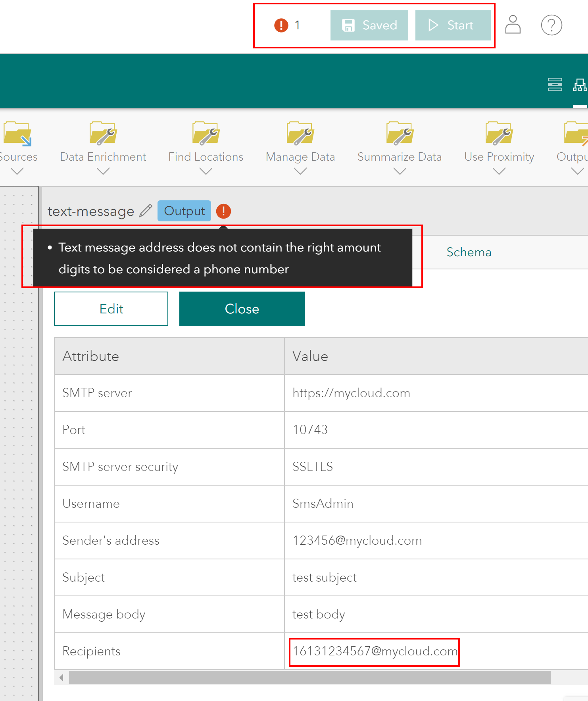Click the Edit button

(111, 309)
